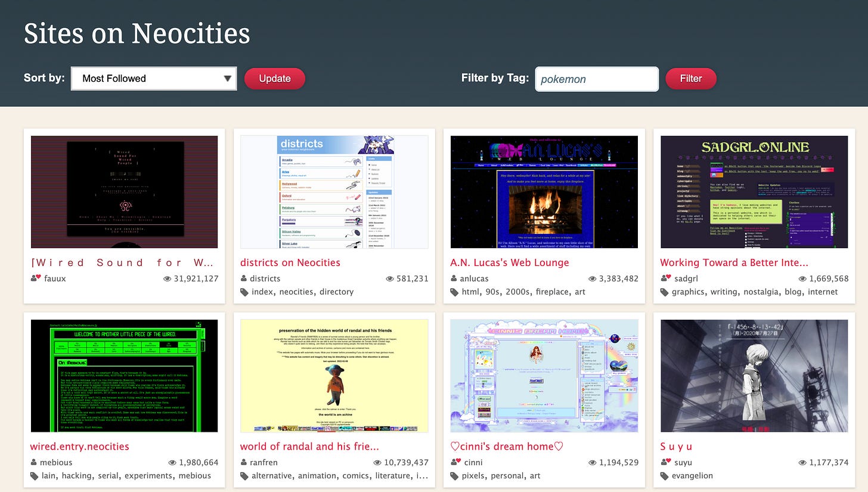
Task: Open the Suyu grayscale anime thumbnail
Action: tap(754, 376)
